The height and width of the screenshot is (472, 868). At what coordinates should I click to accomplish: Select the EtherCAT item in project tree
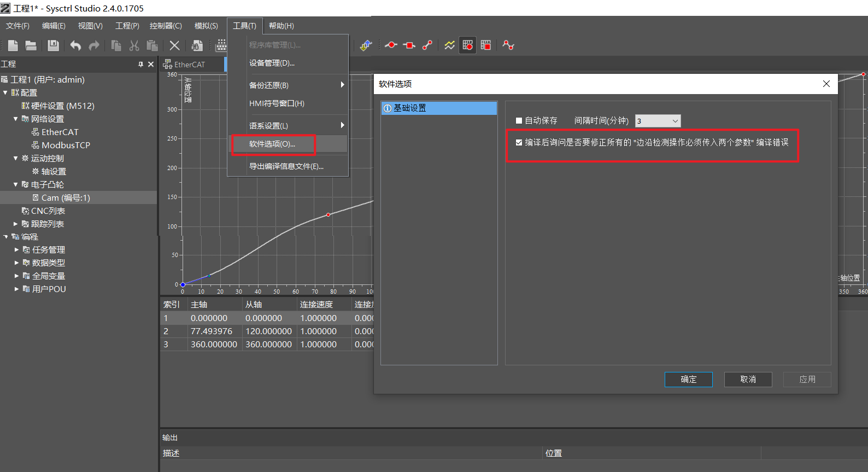click(60, 132)
